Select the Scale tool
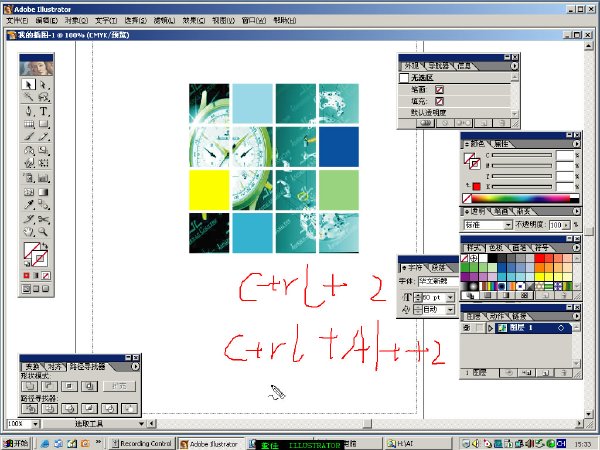Image resolution: width=600 pixels, height=450 pixels. pos(44,150)
